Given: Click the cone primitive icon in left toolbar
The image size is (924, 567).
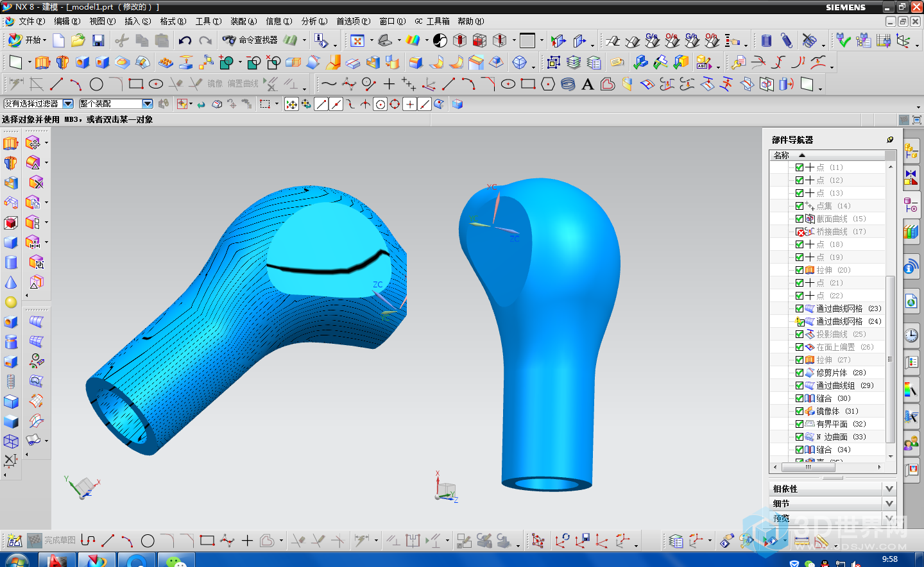Looking at the screenshot, I should pos(11,282).
